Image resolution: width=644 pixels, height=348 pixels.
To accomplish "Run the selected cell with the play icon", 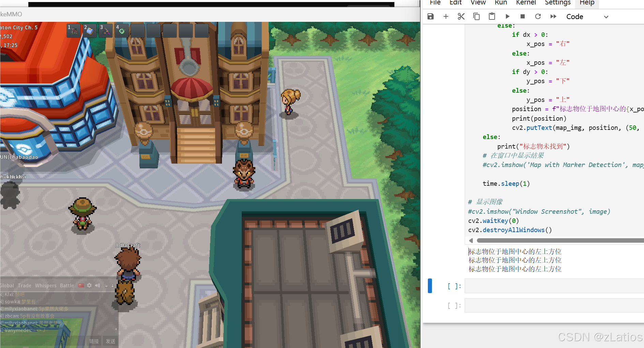I will click(x=507, y=16).
